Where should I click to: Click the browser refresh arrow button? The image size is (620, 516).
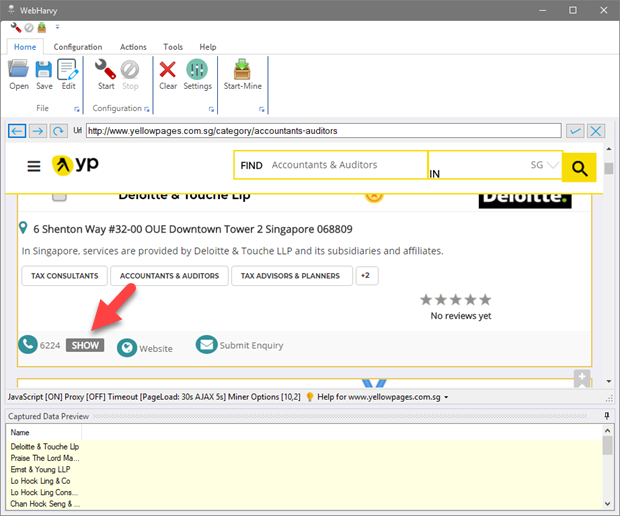[x=59, y=131]
